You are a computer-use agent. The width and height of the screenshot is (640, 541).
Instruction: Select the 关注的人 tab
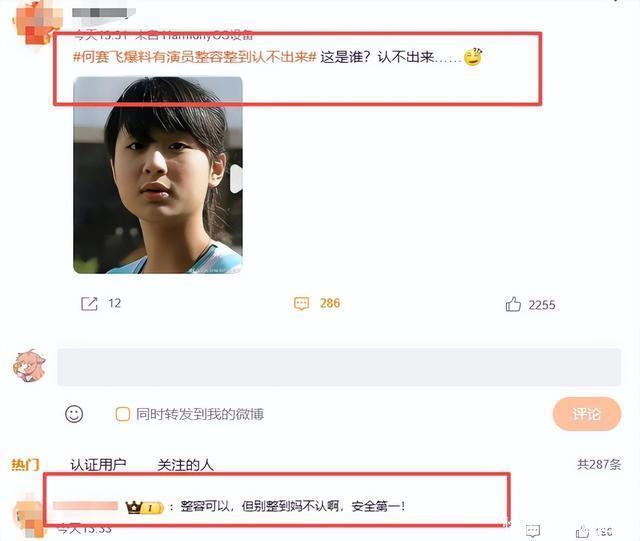pyautogui.click(x=185, y=465)
